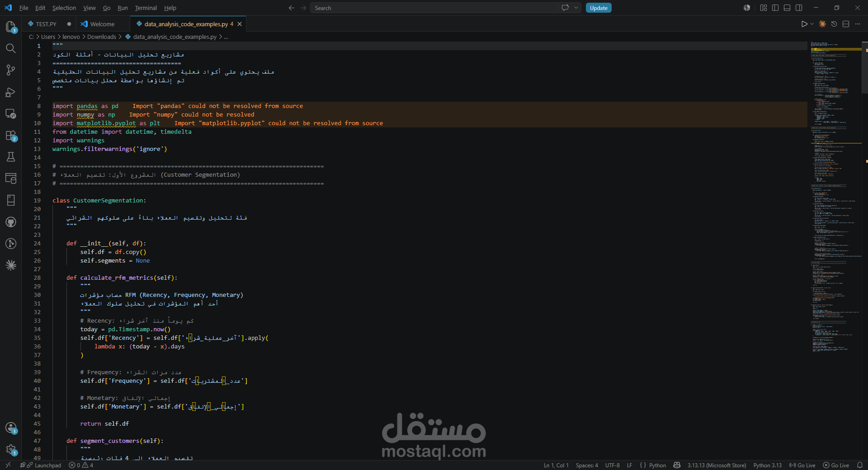Open the timeline history icon in editor toolbar
868x470 pixels.
tap(834, 24)
